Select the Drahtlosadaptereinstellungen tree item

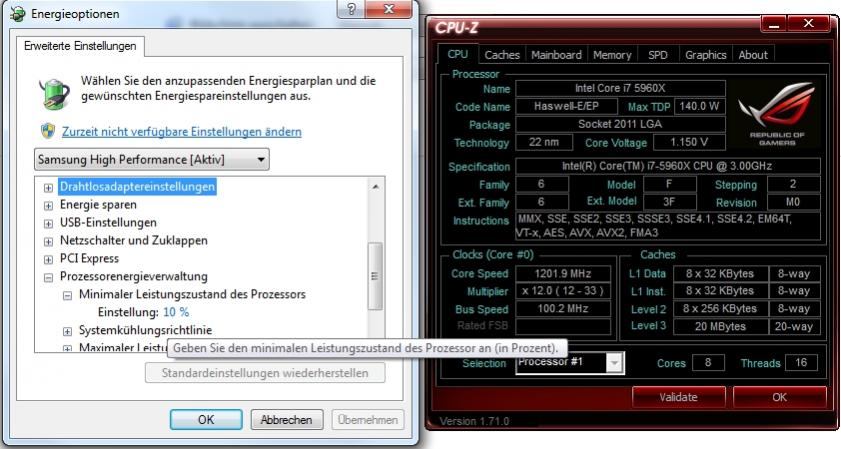[x=137, y=187]
